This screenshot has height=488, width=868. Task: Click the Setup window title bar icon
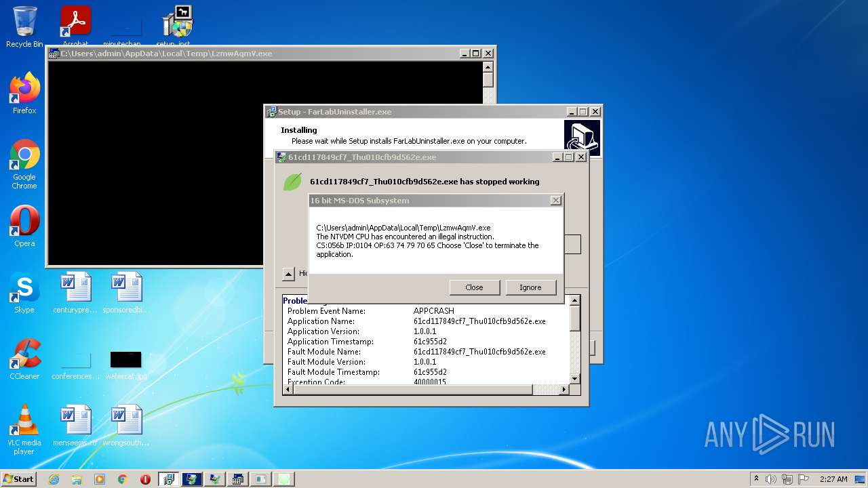271,112
